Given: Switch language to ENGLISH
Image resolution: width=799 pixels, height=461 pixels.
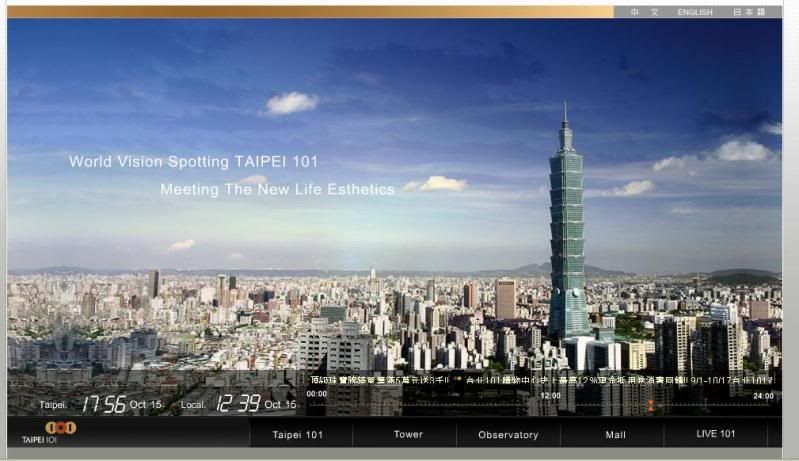Looking at the screenshot, I should click(695, 12).
